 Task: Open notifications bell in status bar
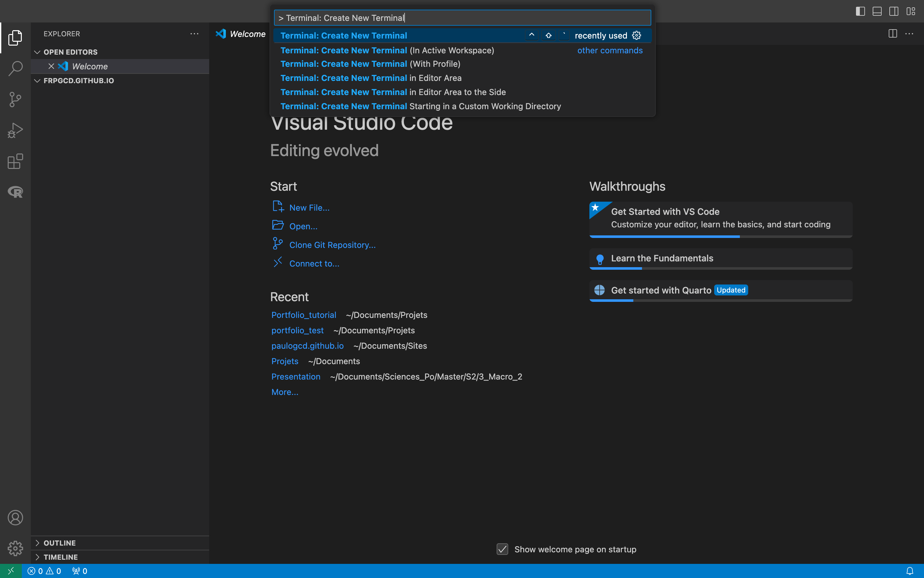pos(910,571)
